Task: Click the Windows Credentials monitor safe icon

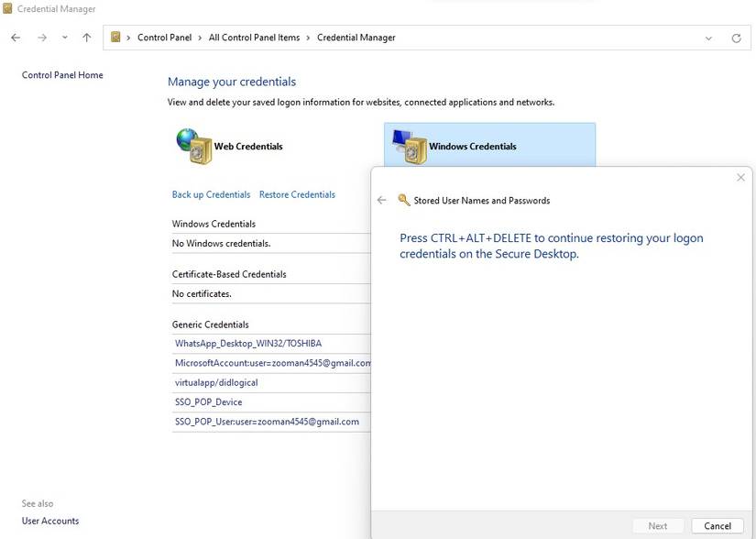Action: [410, 147]
